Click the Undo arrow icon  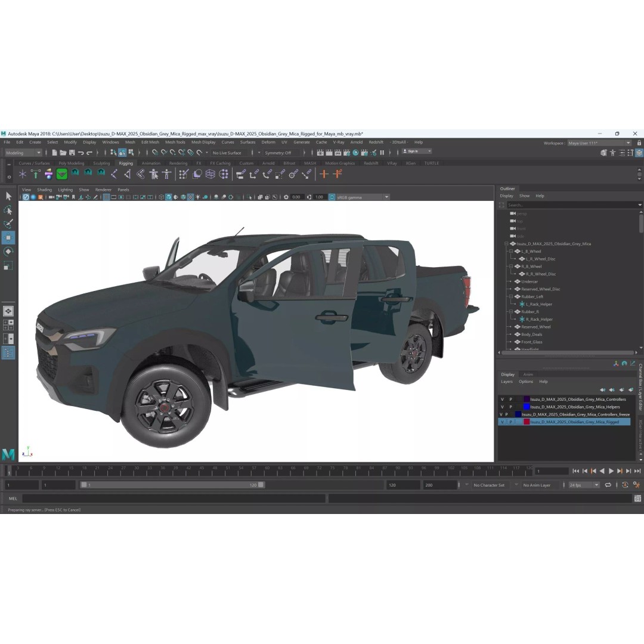click(81, 153)
